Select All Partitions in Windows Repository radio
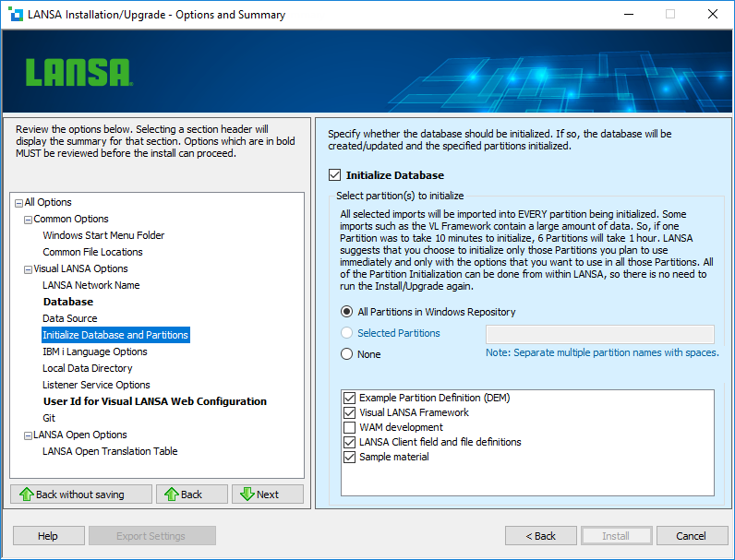The width and height of the screenshot is (735, 560). coord(347,312)
